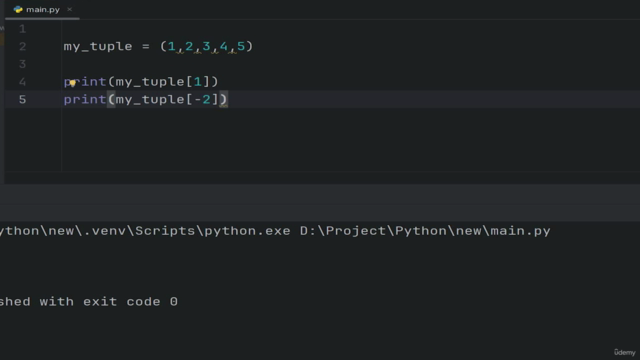Click the yellow lightbulb quick-fix icon

pyautogui.click(x=73, y=83)
